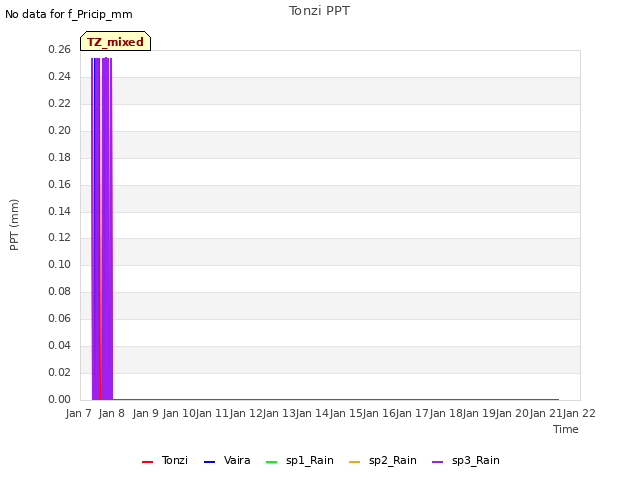Click the 0.26 y-axis tick label
Screen dimensions: 640x480
point(60,50)
